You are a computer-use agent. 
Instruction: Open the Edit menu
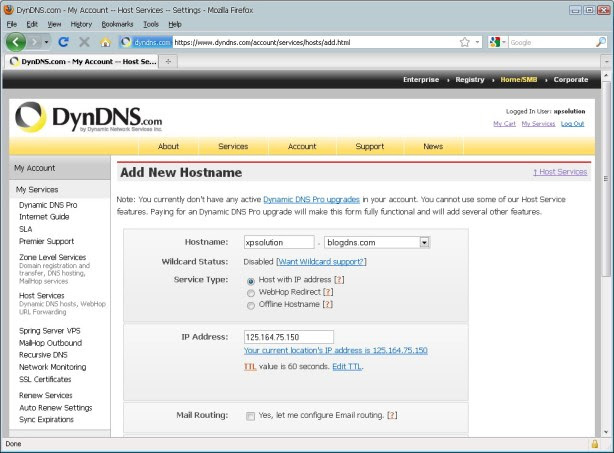point(32,24)
